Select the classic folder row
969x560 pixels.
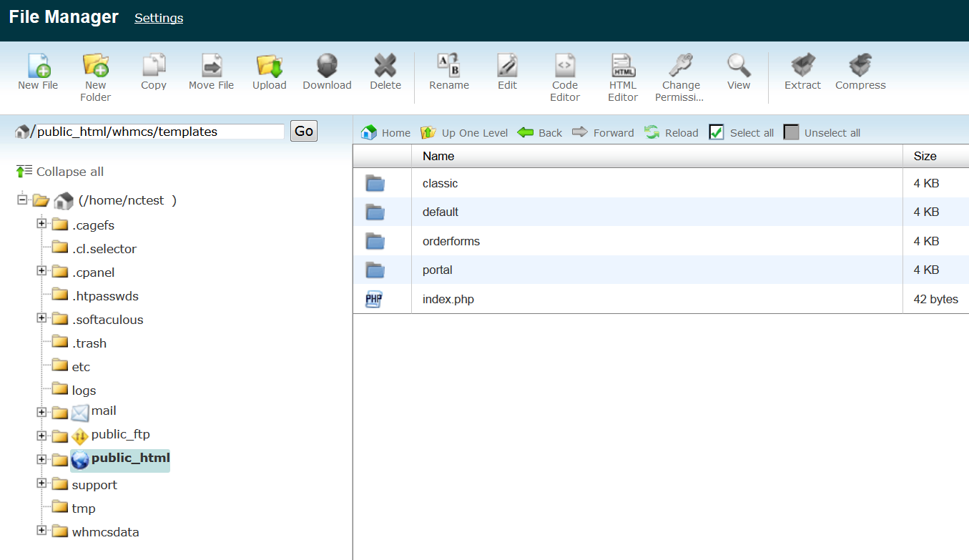click(661, 183)
